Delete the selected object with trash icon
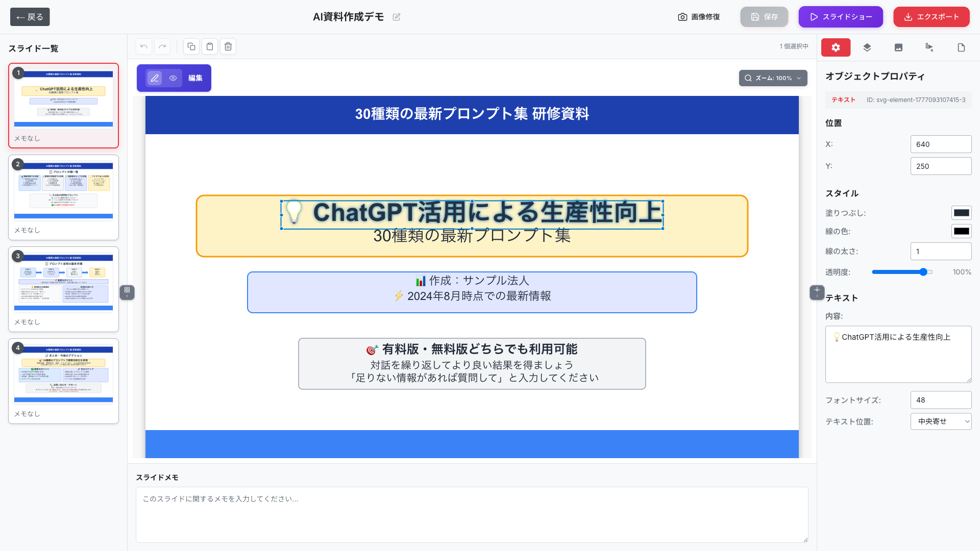This screenshot has width=980, height=551. (x=228, y=46)
